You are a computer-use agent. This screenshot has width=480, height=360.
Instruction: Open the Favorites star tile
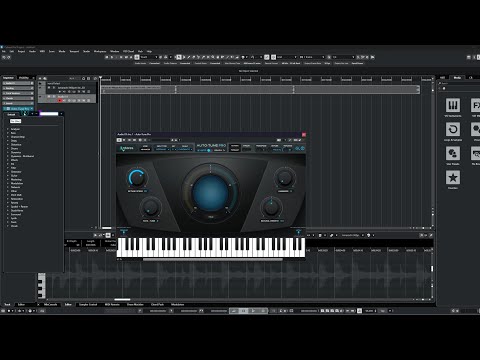point(453,177)
